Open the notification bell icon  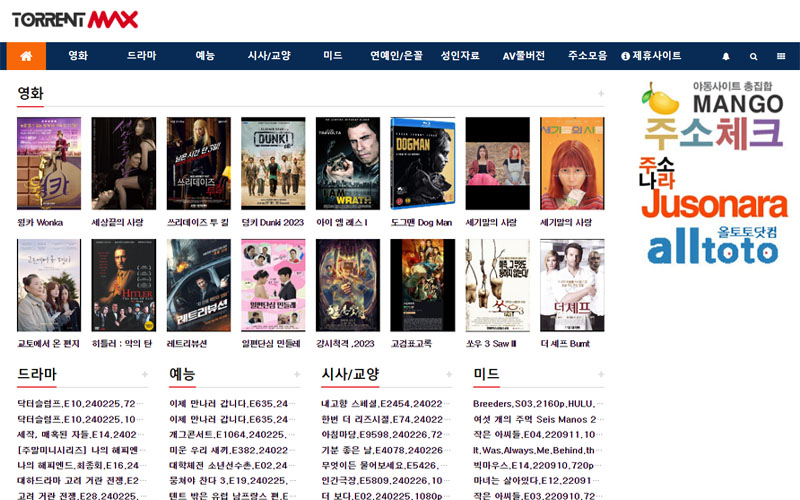click(x=726, y=56)
